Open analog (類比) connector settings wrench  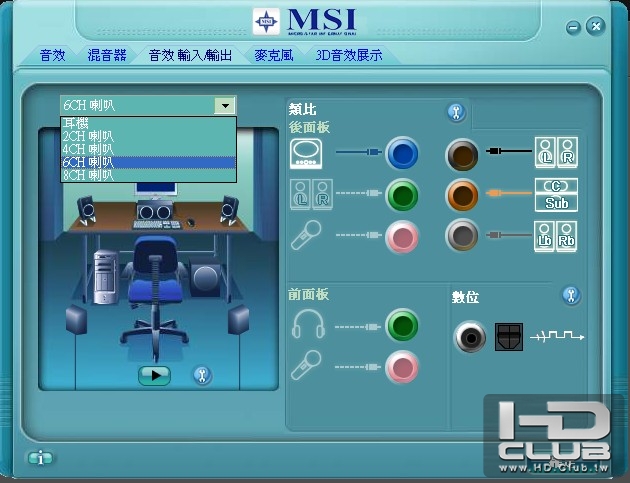click(456, 112)
